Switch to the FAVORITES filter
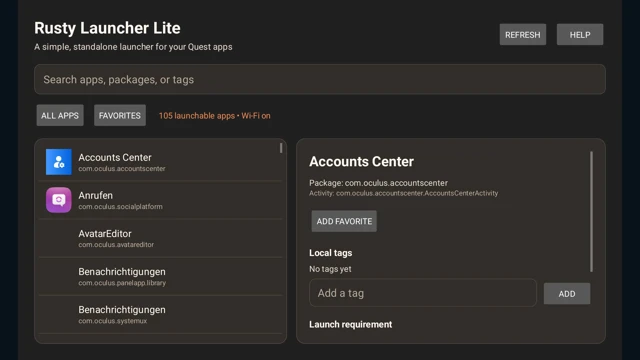The image size is (640, 360). point(120,116)
